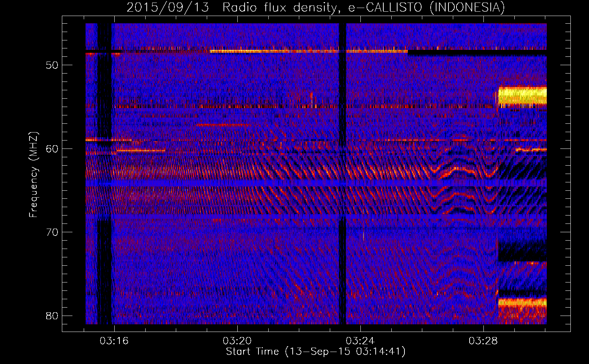This screenshot has width=589, height=364.
Task: Click the 60 frequency tick label
Action: tap(52, 149)
